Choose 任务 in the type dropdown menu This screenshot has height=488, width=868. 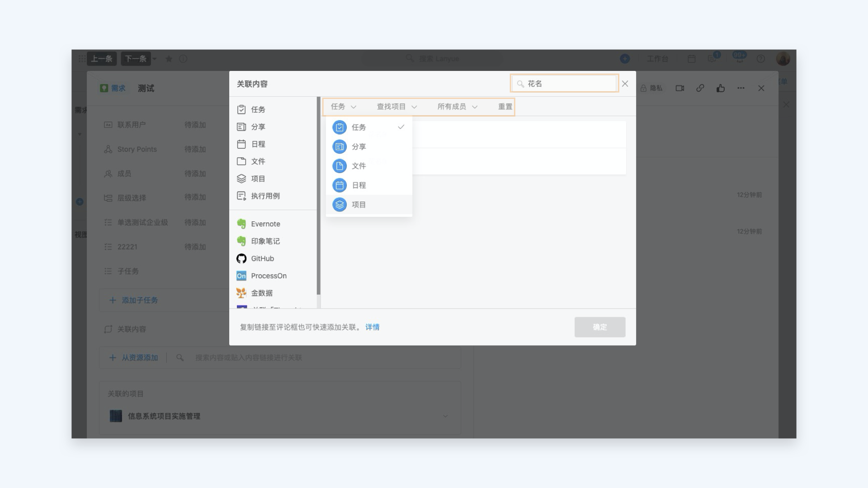[x=369, y=127]
